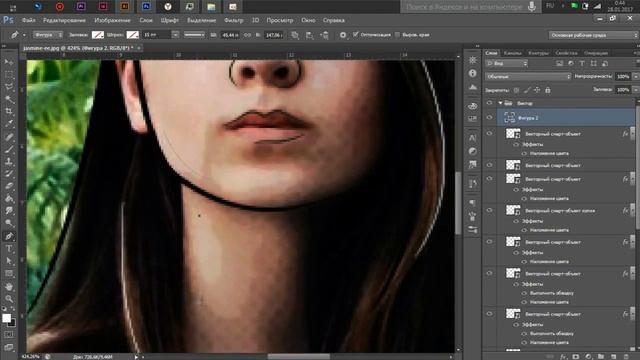
Task: Select the Horizontal Type tool
Action: (x=9, y=249)
